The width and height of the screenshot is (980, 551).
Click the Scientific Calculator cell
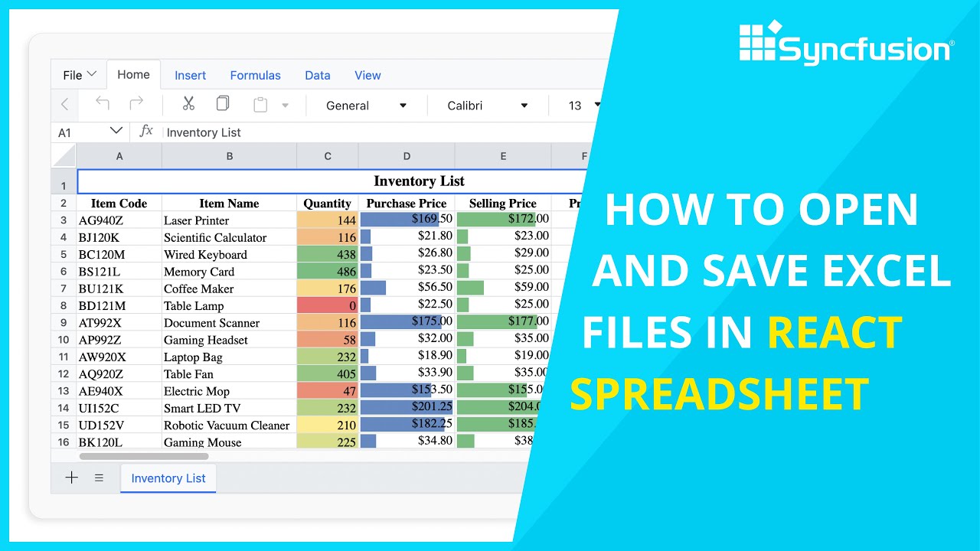[230, 237]
